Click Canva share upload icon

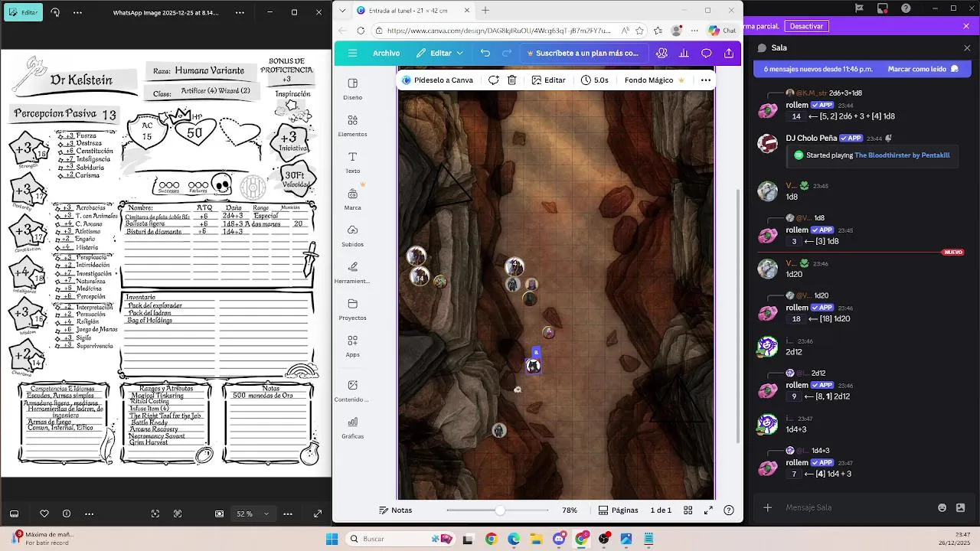(x=729, y=53)
